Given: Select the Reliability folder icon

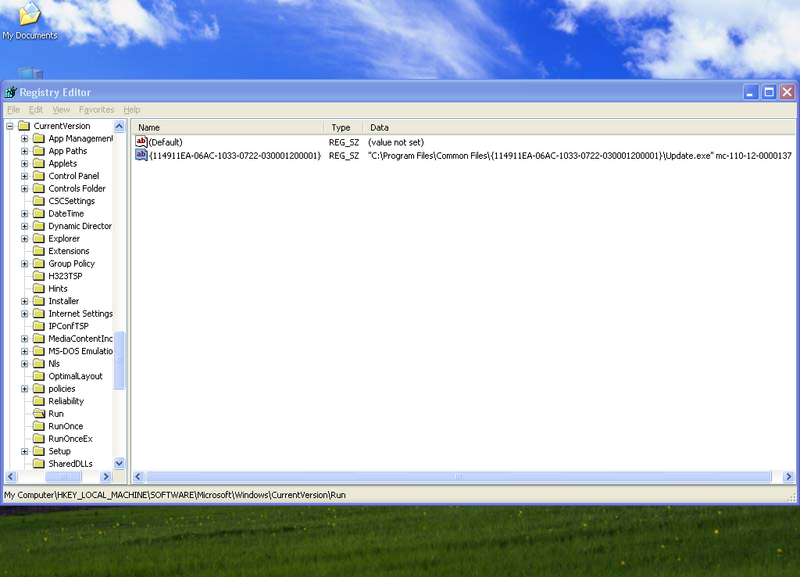Looking at the screenshot, I should (39, 401).
